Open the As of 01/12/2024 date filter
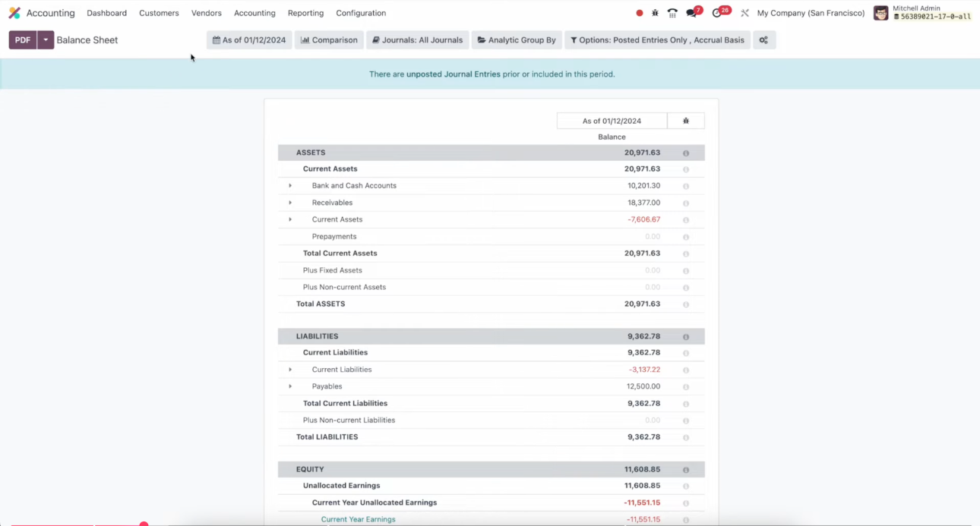 249,40
